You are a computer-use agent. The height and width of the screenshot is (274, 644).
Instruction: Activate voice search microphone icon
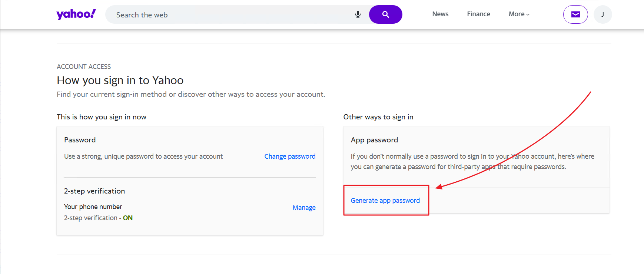358,14
